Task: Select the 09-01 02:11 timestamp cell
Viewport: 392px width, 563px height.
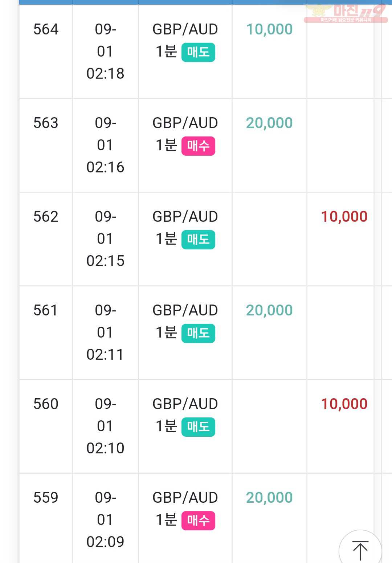Action: coord(105,333)
